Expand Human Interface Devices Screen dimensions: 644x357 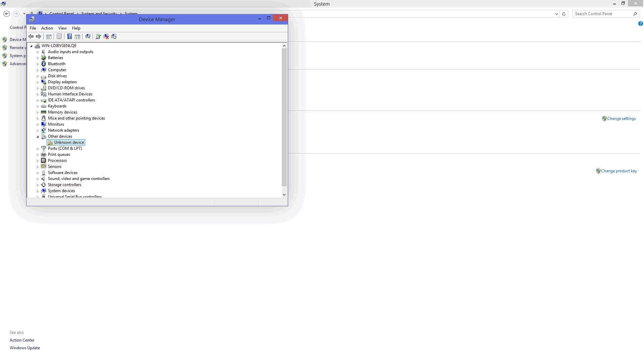38,94
